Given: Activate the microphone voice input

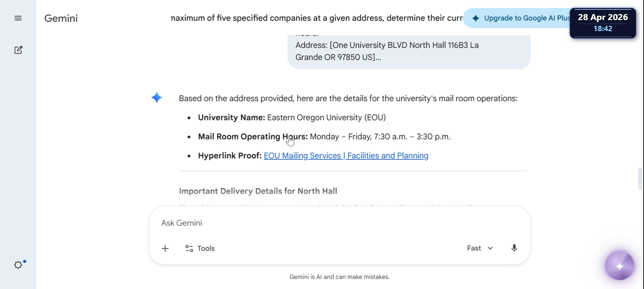Looking at the screenshot, I should pos(514,248).
